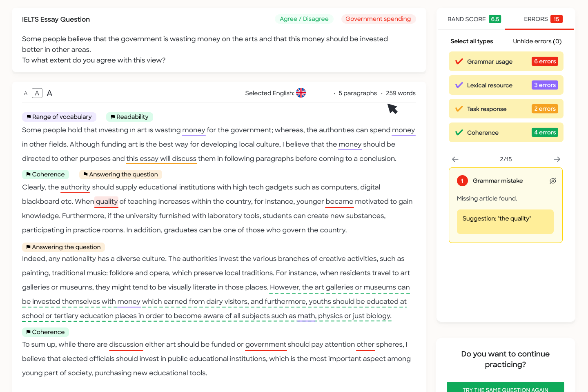
Task: Click the largest font size "A" icon
Action: coord(49,93)
